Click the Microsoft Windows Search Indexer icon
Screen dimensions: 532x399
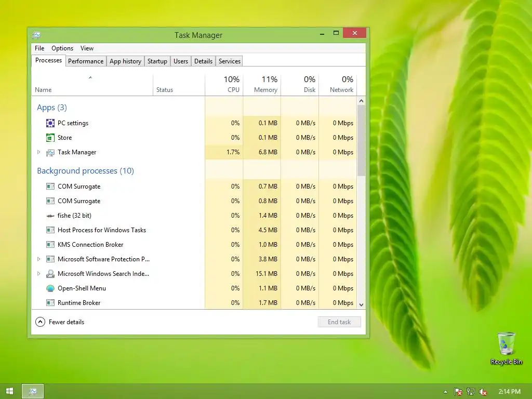(50, 274)
